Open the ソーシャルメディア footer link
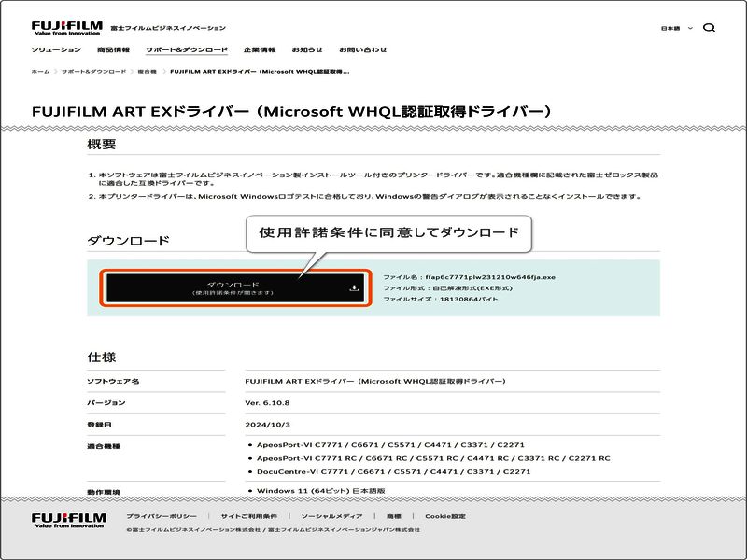The height and width of the screenshot is (560, 747). (x=331, y=516)
